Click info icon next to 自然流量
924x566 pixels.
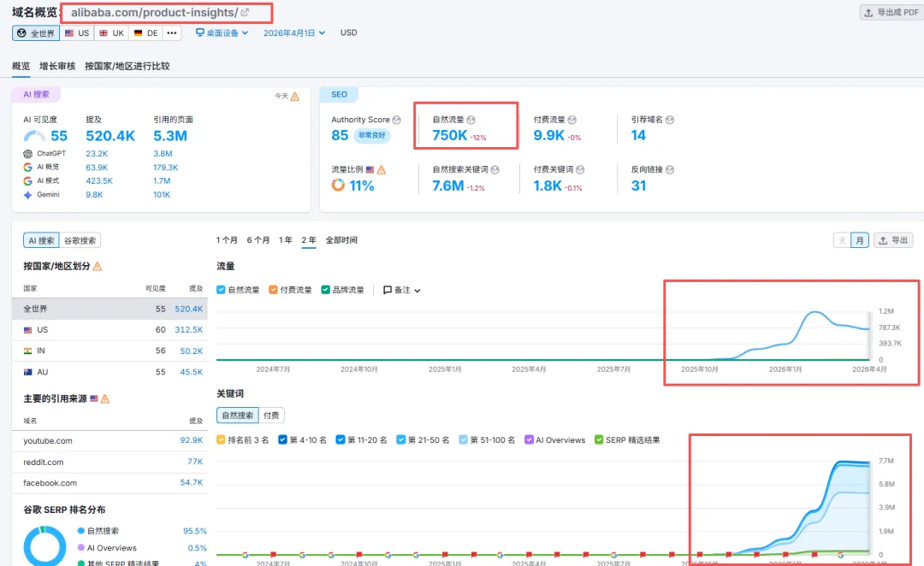click(471, 120)
